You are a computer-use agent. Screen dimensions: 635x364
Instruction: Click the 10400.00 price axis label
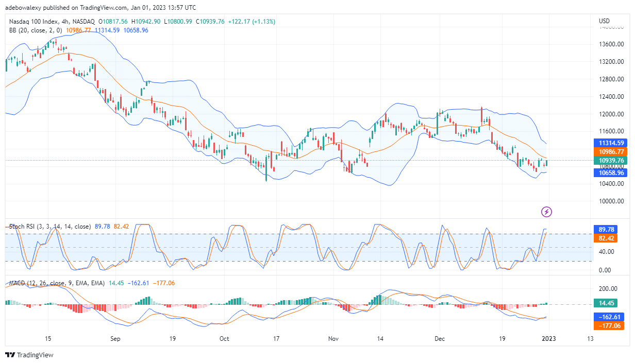point(611,184)
